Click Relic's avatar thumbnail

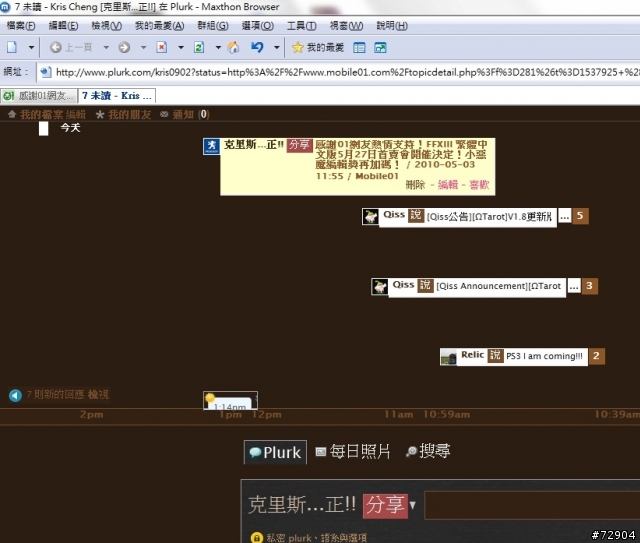tap(449, 357)
